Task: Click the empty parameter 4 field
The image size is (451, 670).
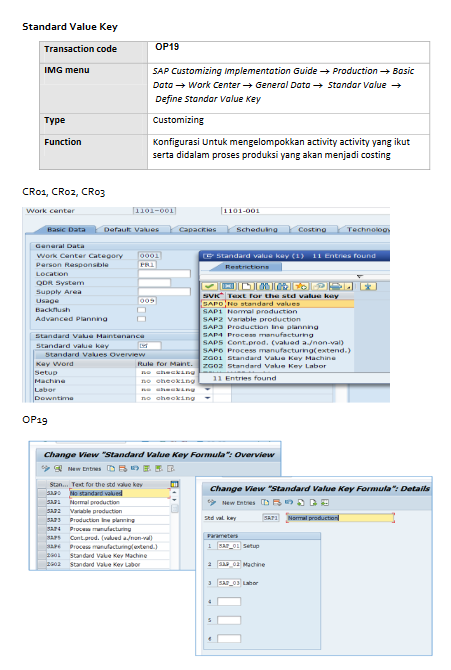Action: [229, 601]
